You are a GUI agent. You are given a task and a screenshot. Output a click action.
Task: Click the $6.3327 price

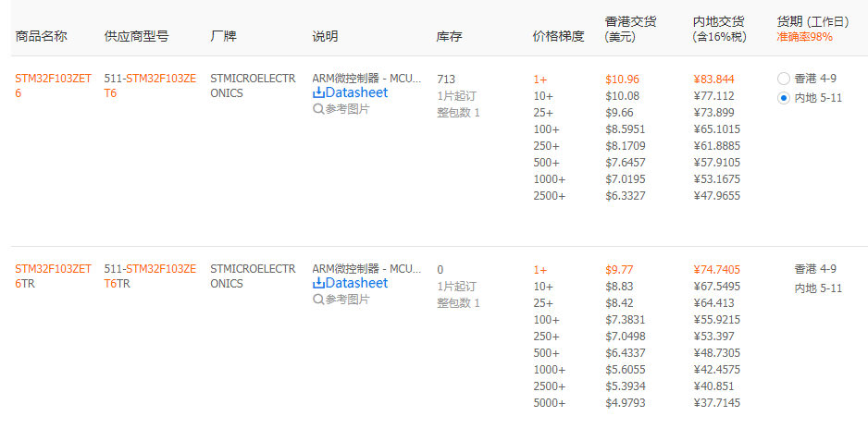click(x=626, y=195)
